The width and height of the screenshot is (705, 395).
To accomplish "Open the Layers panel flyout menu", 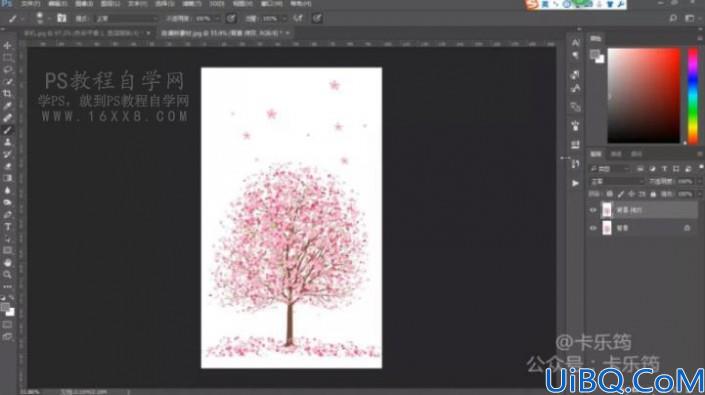I will tap(700, 154).
